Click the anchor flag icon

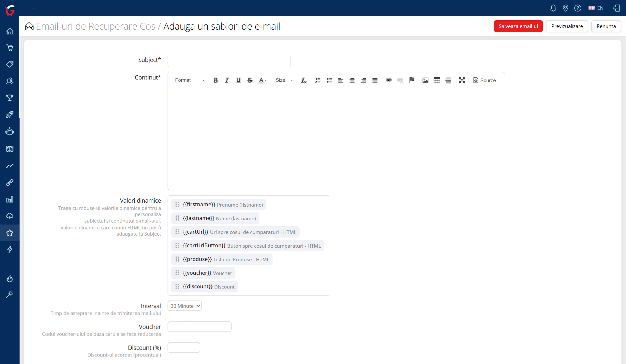pyautogui.click(x=411, y=80)
